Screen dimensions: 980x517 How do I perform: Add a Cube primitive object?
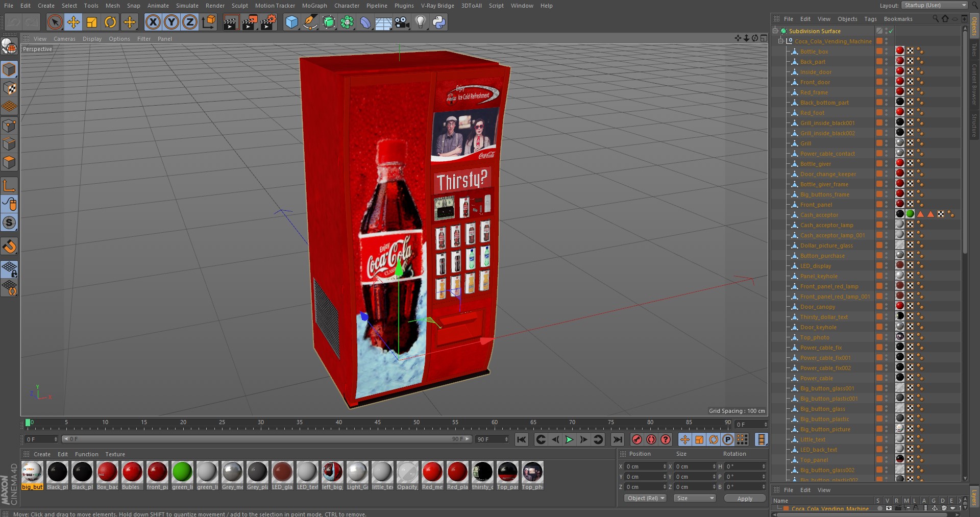pyautogui.click(x=291, y=22)
